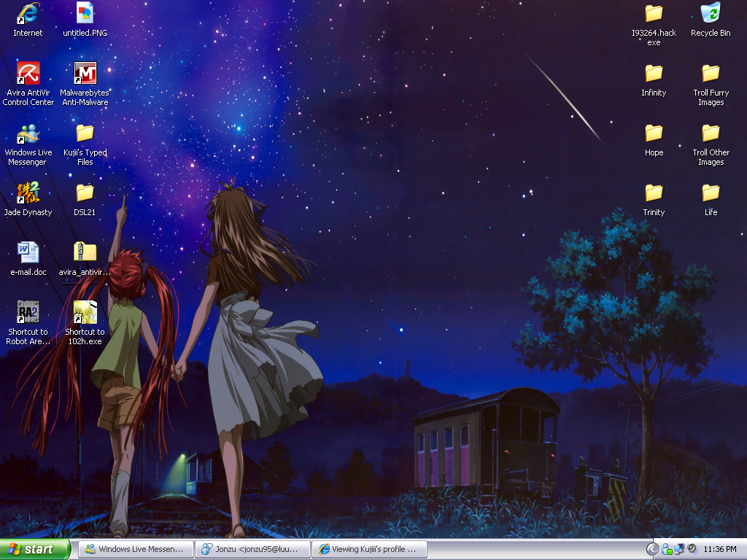The width and height of the screenshot is (747, 560).
Task: Select the I93264.hack exe folder
Action: coord(654,13)
